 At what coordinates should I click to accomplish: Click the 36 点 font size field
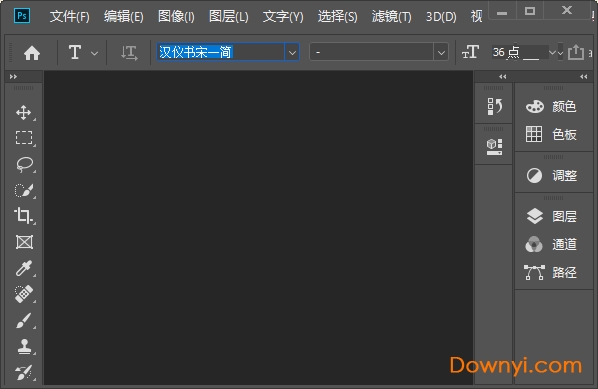click(x=519, y=52)
